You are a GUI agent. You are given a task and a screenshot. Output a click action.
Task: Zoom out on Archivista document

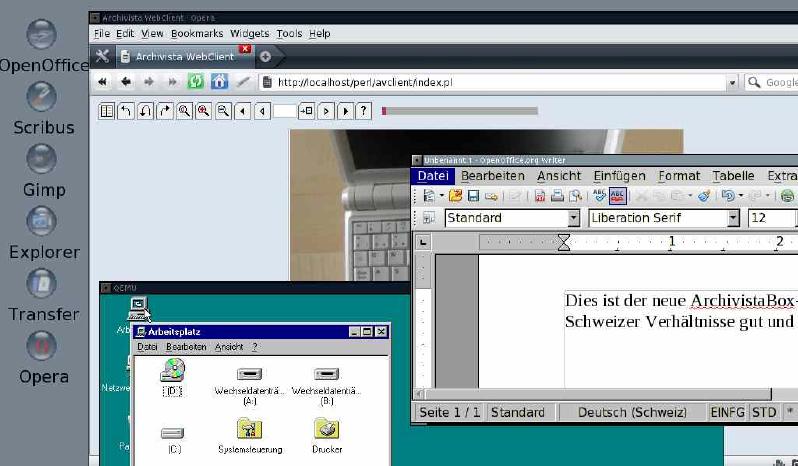pyautogui.click(x=223, y=111)
